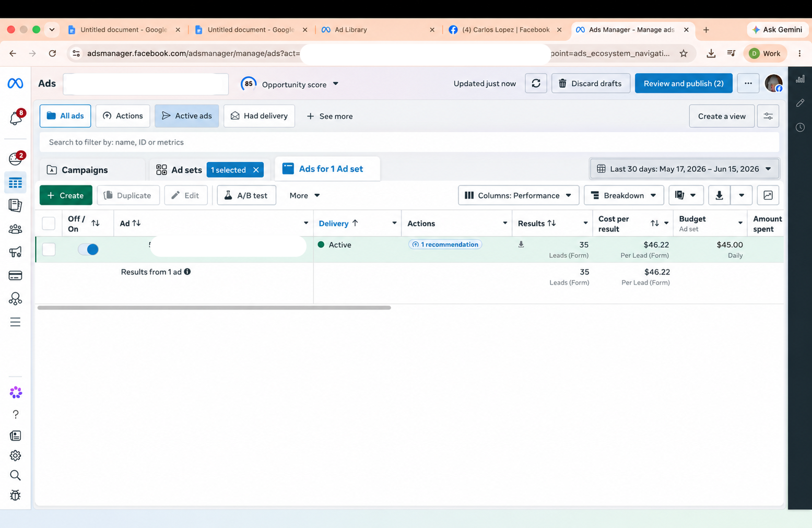Check the Active ad row checkbox
This screenshot has width=812, height=528.
49,250
